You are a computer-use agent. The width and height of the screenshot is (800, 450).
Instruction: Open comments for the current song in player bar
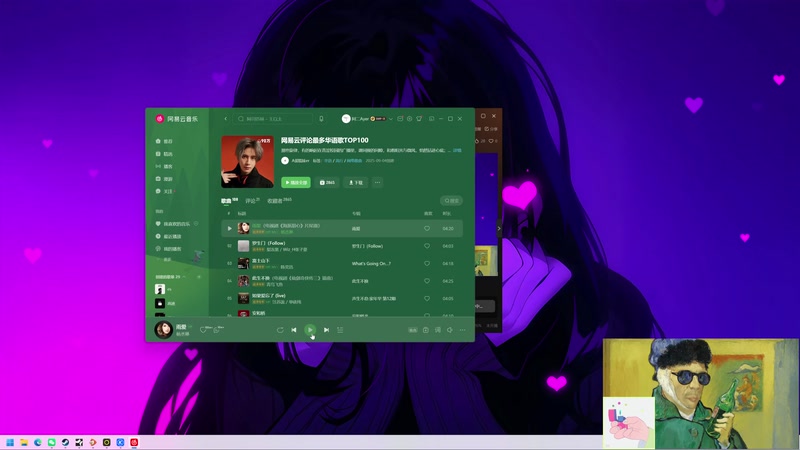coord(218,330)
